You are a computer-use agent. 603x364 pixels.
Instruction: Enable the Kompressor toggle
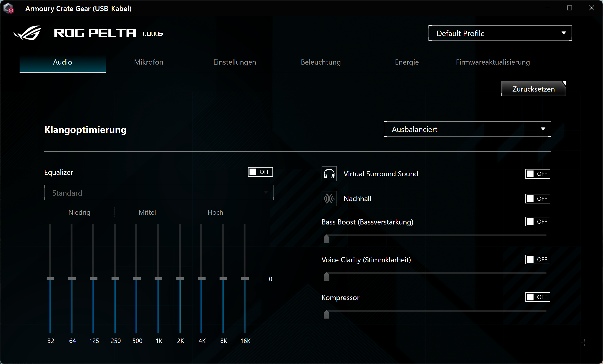pyautogui.click(x=538, y=297)
